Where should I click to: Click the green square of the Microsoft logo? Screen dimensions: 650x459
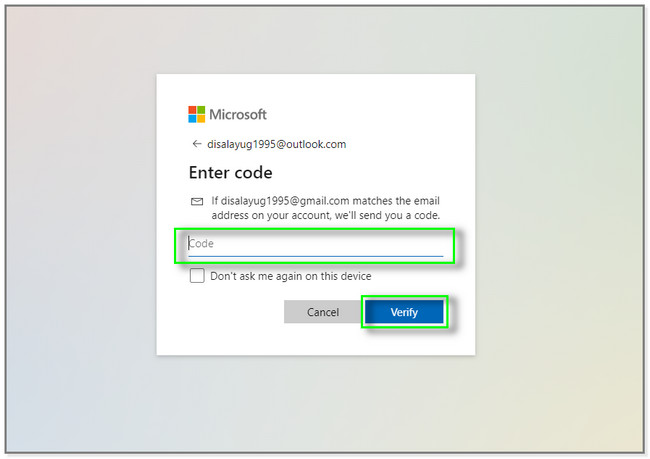point(201,110)
